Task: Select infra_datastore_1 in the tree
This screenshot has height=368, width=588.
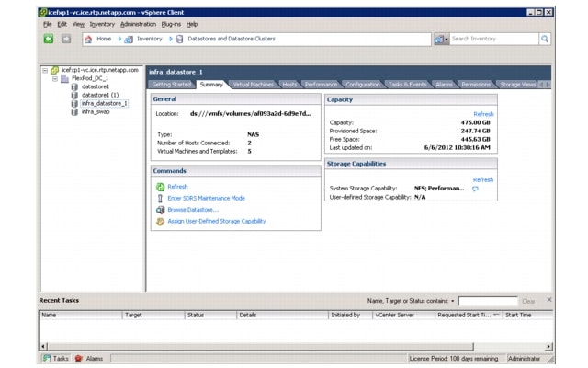Action: click(x=104, y=103)
